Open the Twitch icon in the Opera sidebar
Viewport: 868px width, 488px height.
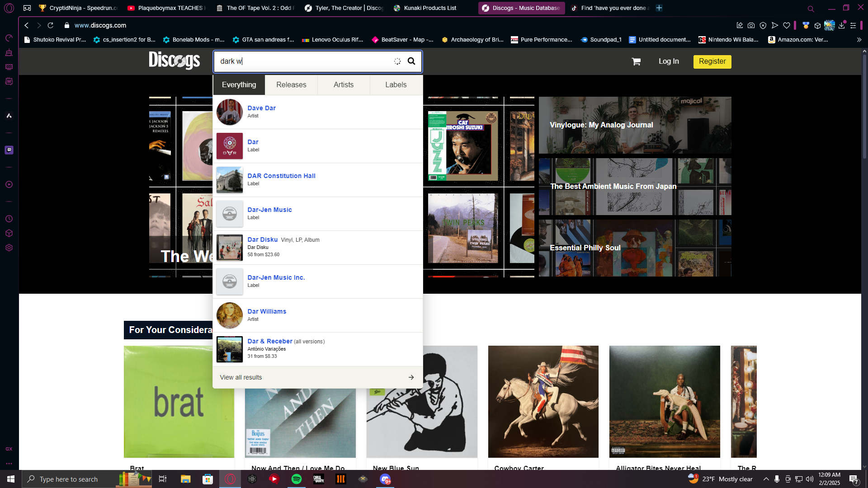click(9, 150)
